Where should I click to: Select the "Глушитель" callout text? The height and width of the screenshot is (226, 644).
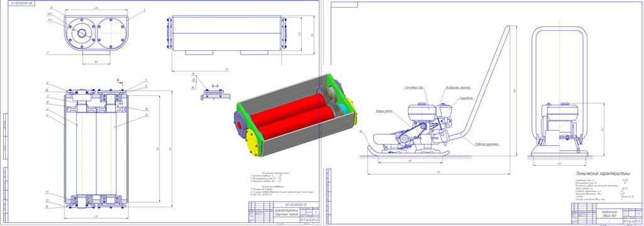pos(468,98)
